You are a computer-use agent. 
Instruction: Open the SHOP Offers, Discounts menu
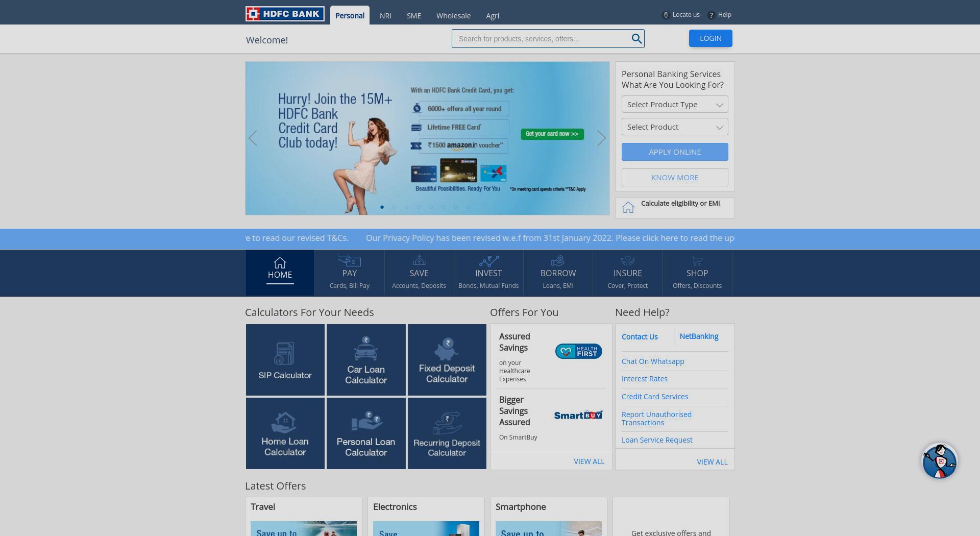[x=697, y=273]
